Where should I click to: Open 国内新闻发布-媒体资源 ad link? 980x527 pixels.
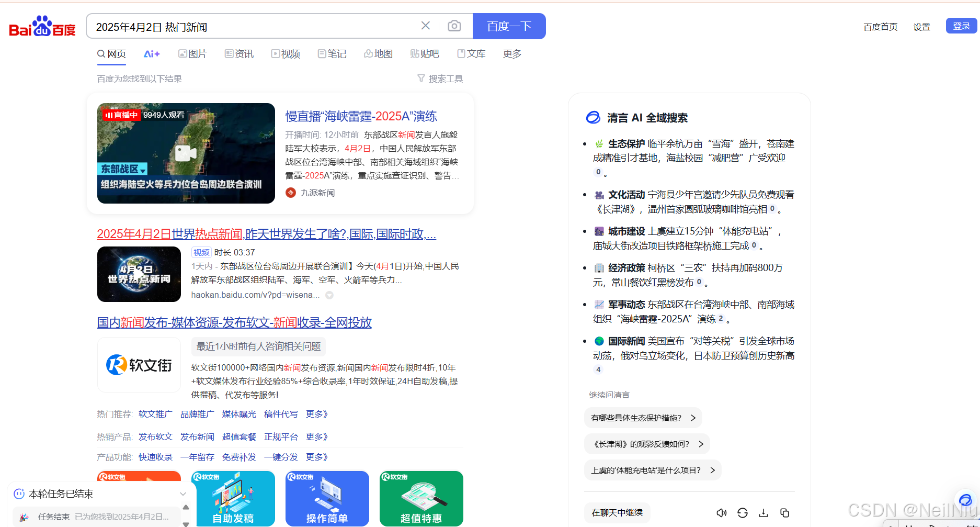234,322
